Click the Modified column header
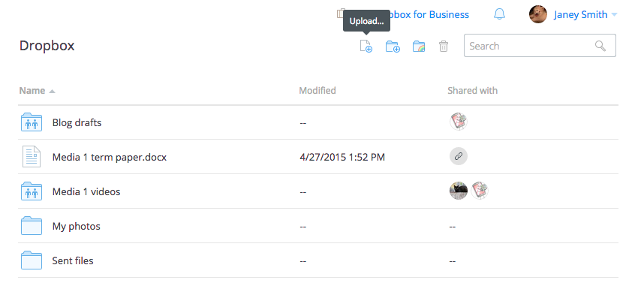644x301 pixels. tap(317, 91)
